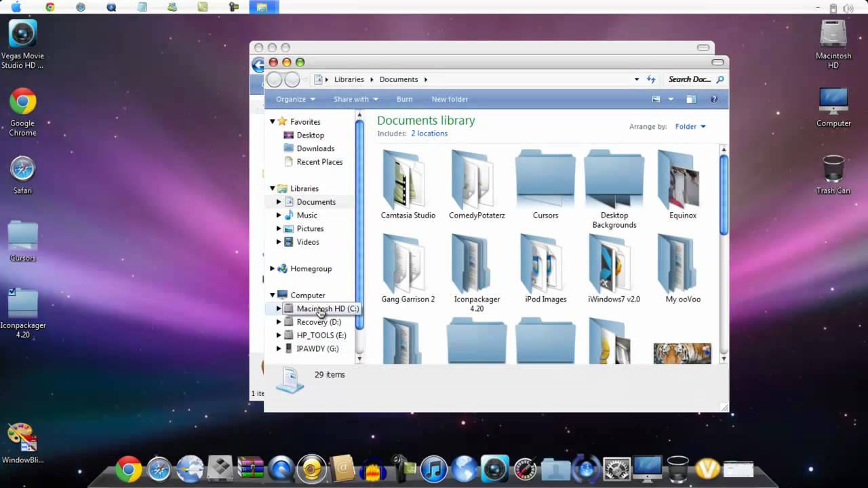Open the Arrange by Folder dropdown
The width and height of the screenshot is (868, 488).
pos(690,126)
